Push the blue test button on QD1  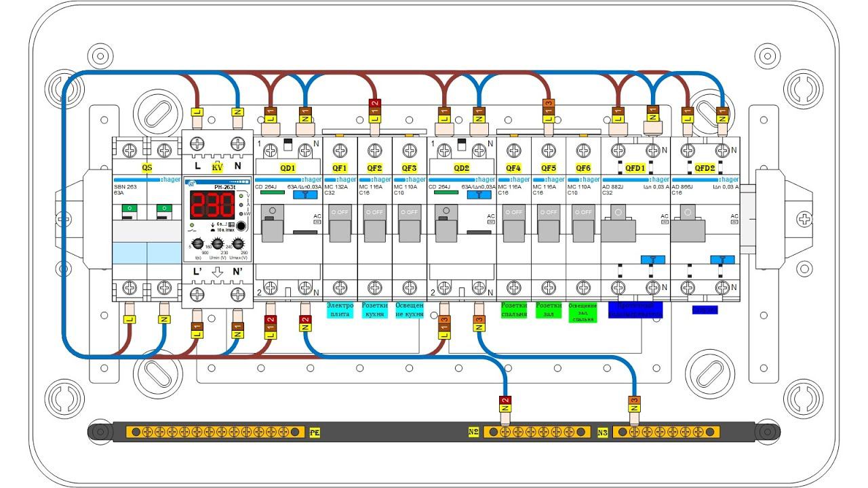pos(304,195)
